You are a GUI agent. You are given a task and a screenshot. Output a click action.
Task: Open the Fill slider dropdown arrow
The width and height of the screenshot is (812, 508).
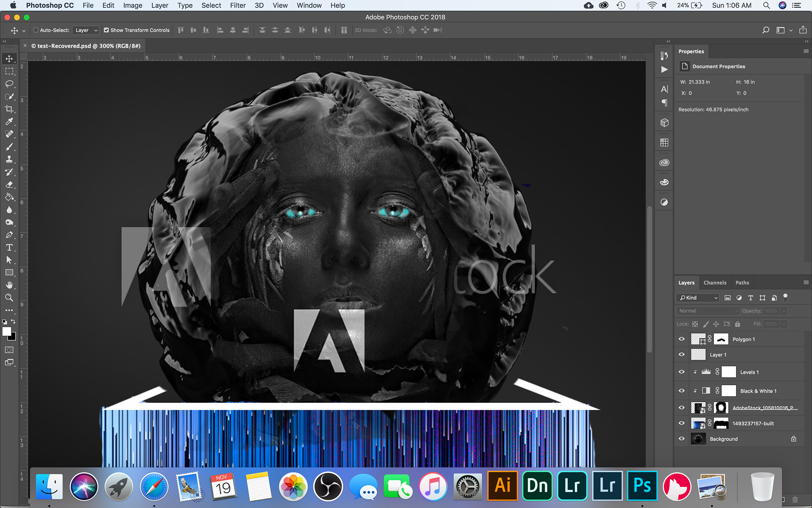tap(784, 324)
